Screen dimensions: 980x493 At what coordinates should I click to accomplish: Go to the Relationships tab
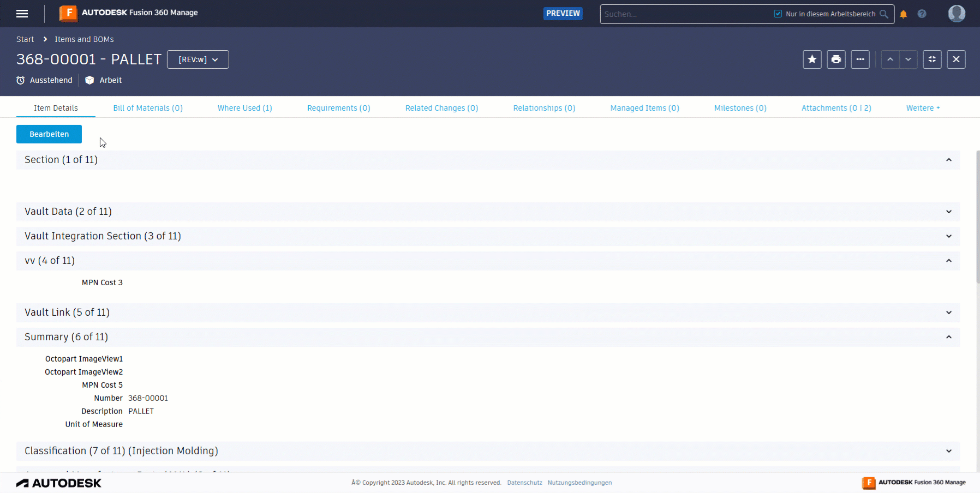(x=545, y=108)
